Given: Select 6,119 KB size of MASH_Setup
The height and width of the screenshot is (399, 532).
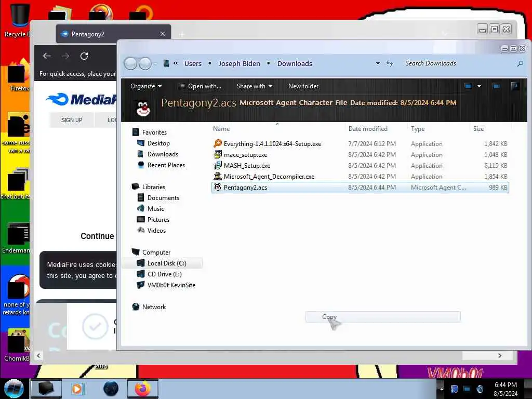Looking at the screenshot, I should pos(496,166).
